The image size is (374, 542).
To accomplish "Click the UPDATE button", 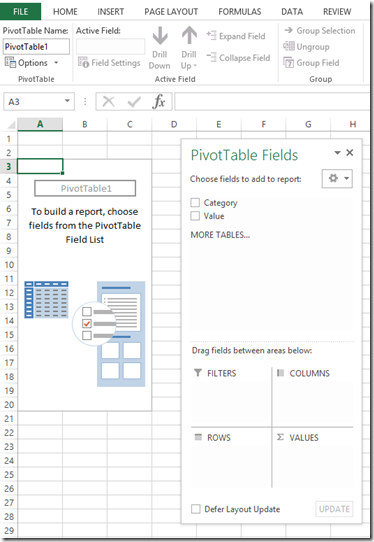I will (334, 509).
